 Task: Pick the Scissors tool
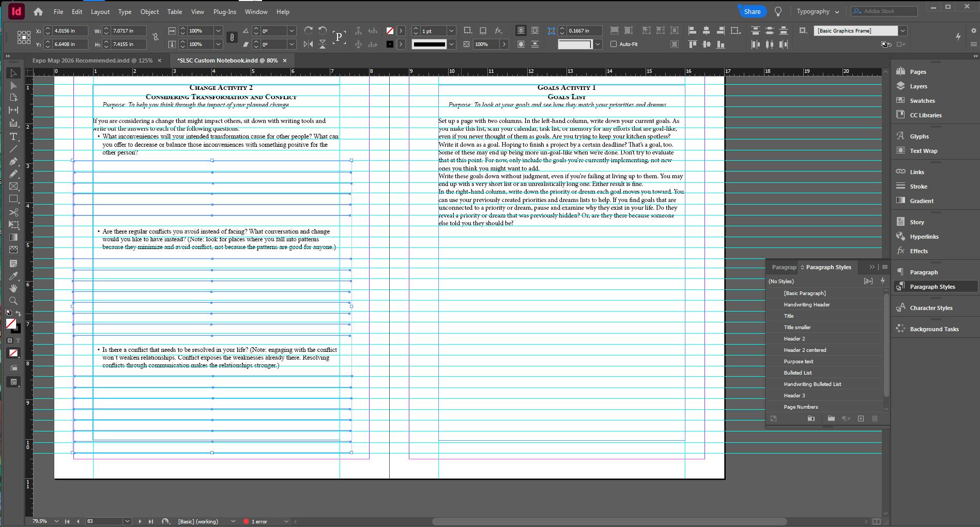point(13,212)
